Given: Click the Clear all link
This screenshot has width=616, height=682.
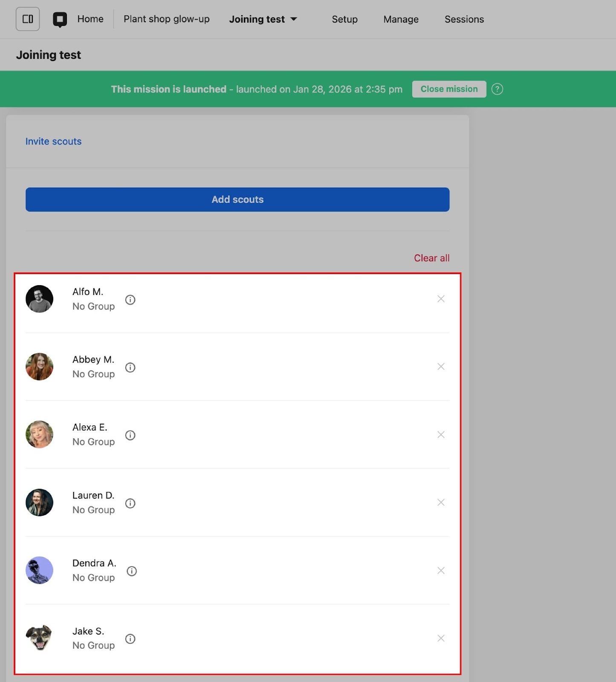Looking at the screenshot, I should 431,258.
